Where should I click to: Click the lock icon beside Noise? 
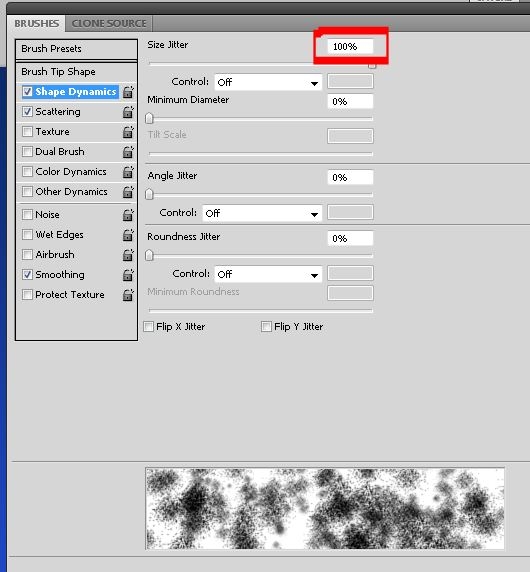pyautogui.click(x=128, y=215)
